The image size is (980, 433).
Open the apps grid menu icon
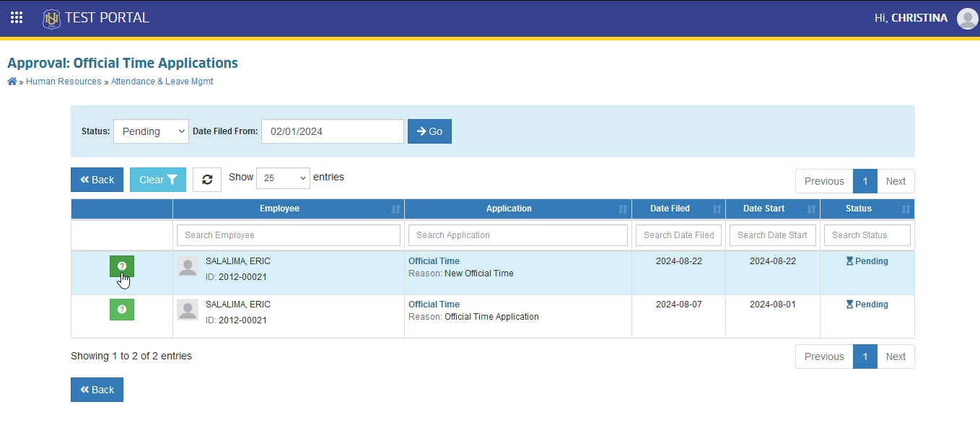(x=17, y=17)
